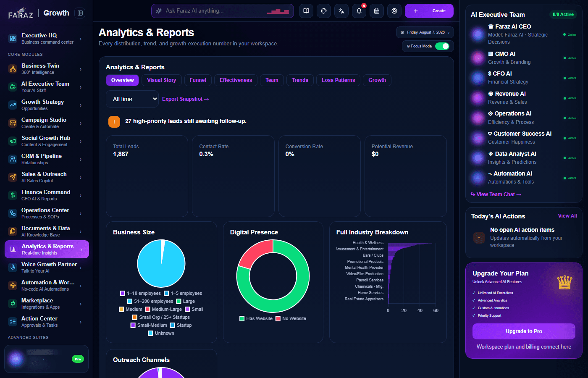Click the Faraz AI CEO avatar
The image size is (588, 378).
(x=478, y=34)
